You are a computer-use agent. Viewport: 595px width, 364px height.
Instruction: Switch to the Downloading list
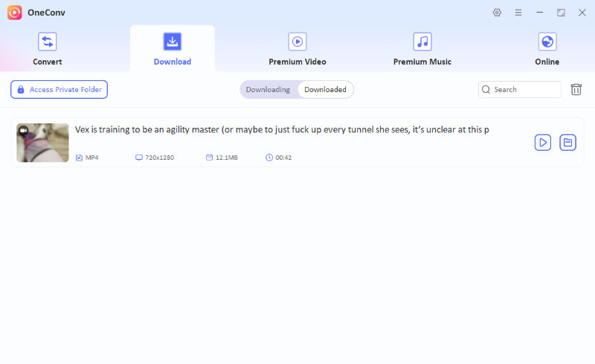[x=268, y=89]
